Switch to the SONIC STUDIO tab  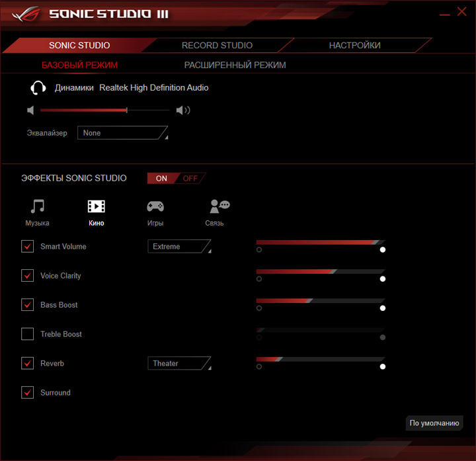coord(79,45)
